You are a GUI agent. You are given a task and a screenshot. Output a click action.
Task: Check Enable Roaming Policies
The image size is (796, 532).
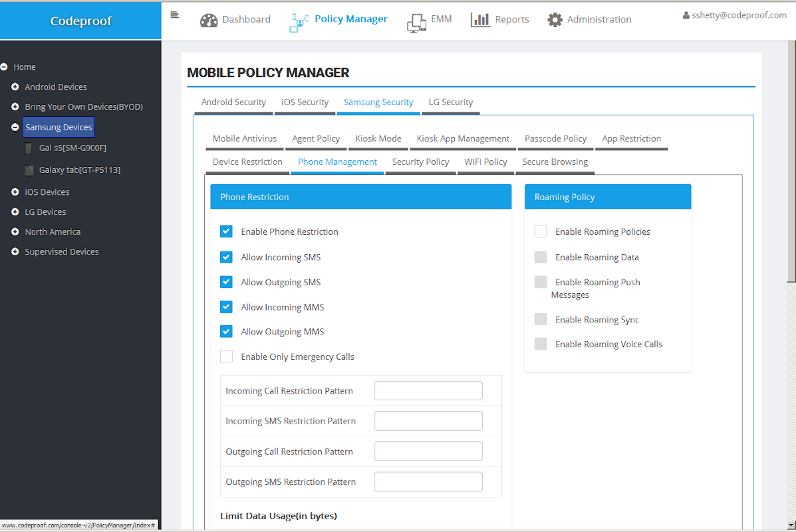tap(541, 231)
